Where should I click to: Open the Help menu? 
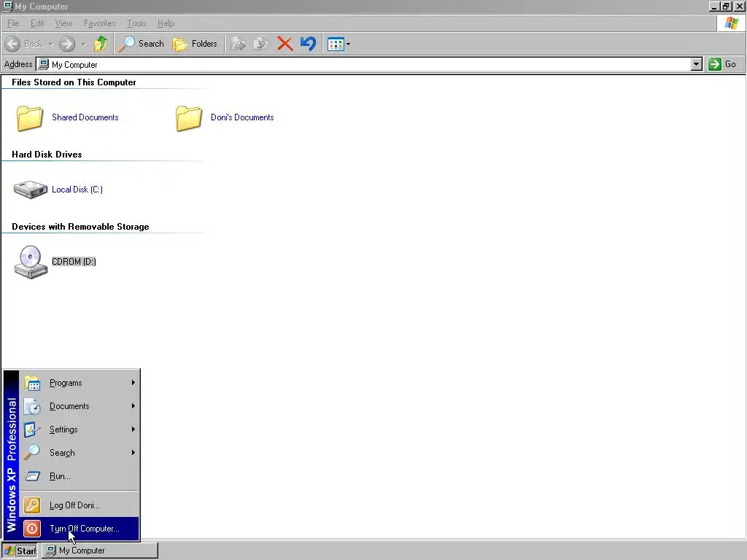pyautogui.click(x=166, y=23)
